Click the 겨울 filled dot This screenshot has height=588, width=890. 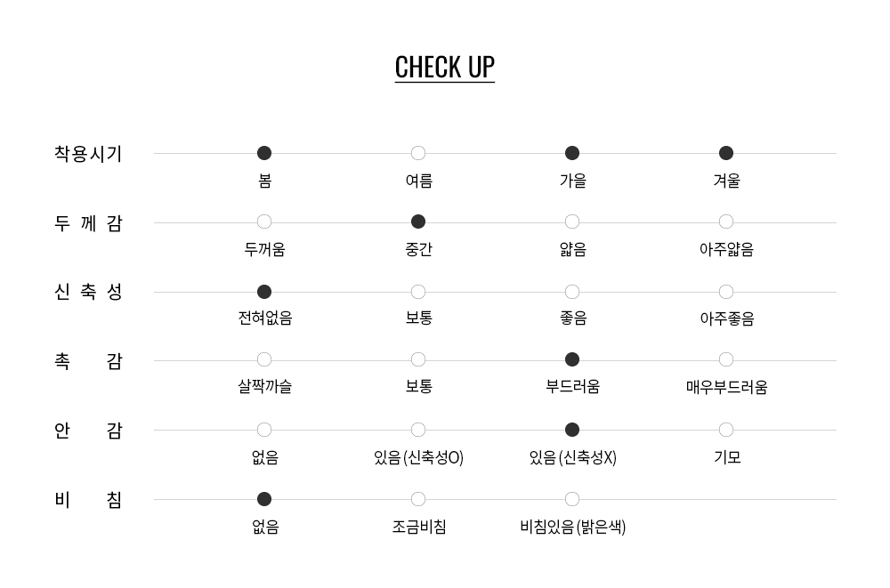pos(726,153)
